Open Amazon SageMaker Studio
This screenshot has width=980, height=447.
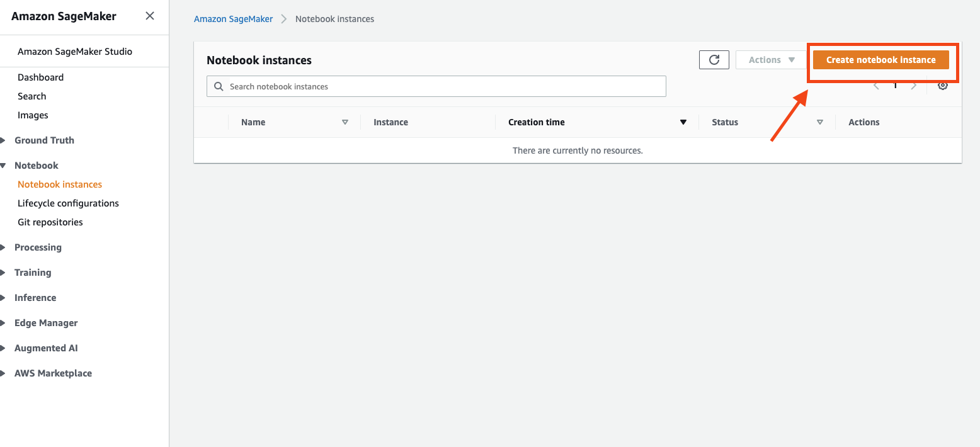point(75,52)
